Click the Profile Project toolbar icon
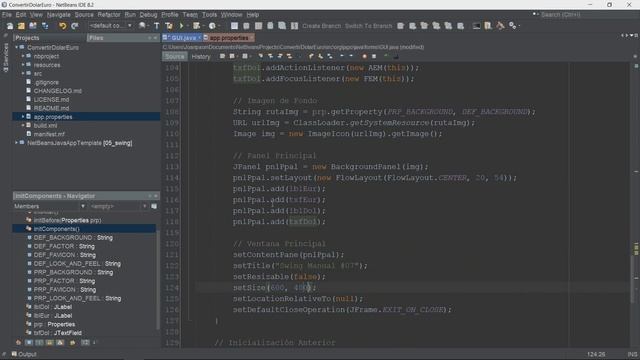This screenshot has height=360, width=640. coord(212,26)
